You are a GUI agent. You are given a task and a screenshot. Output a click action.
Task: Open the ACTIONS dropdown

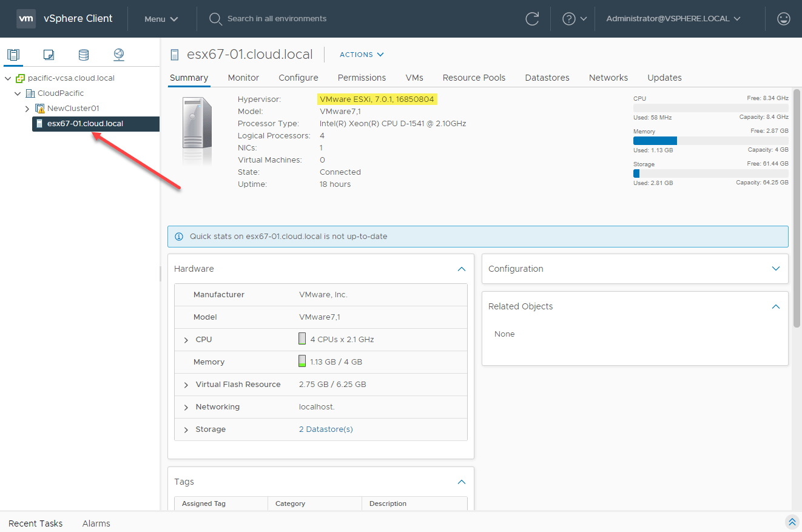[362, 55]
